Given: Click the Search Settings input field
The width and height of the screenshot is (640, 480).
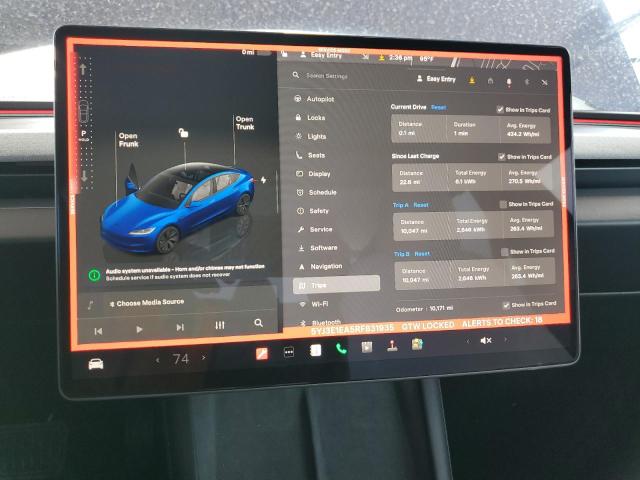Looking at the screenshot, I should pos(327,76).
